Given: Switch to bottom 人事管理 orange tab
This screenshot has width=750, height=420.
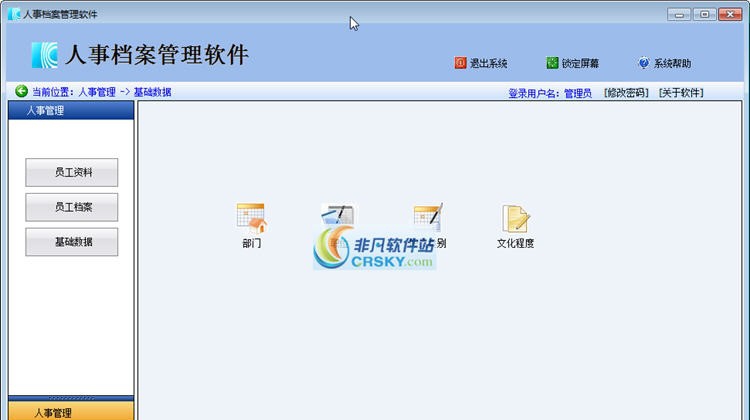Looking at the screenshot, I should (x=71, y=411).
